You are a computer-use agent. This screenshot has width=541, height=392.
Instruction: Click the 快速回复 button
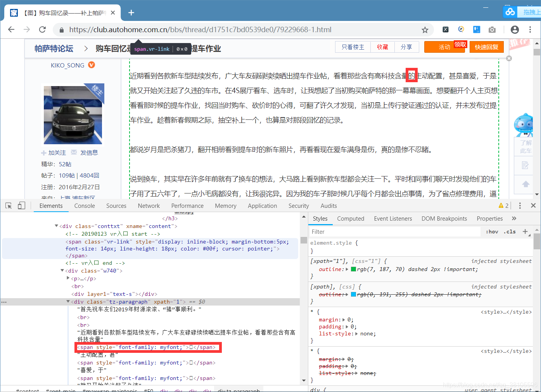coord(487,47)
